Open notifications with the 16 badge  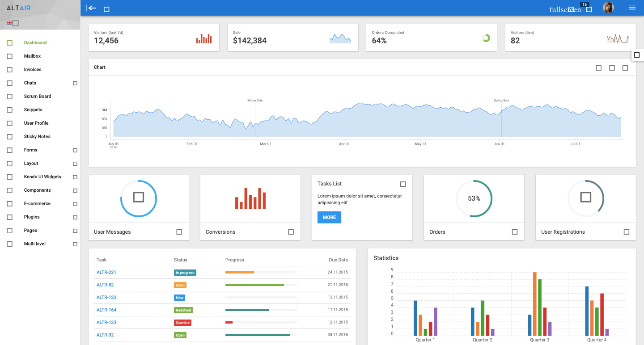(589, 8)
